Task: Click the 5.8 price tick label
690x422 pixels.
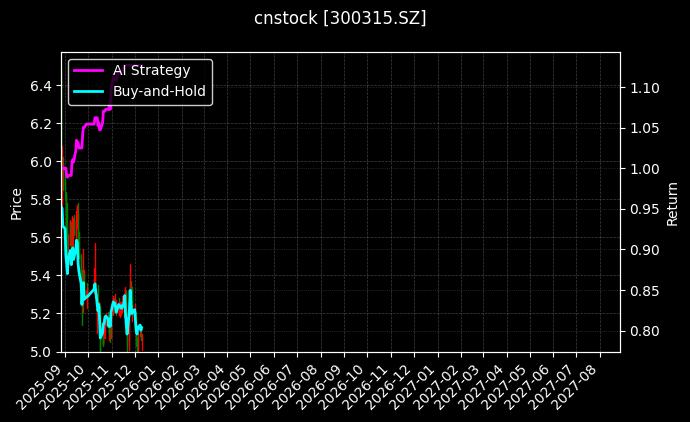Action: (40, 200)
